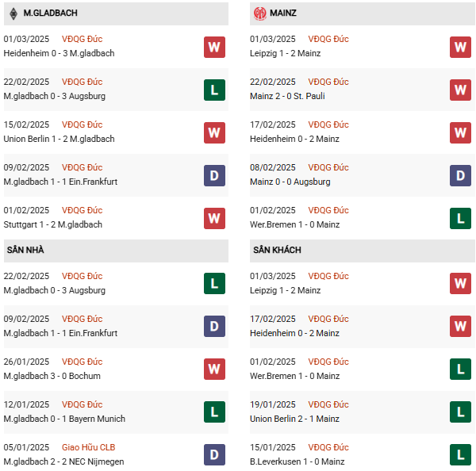Screen dimensions: 476x471
Task: Click L badge for B.Leverkusen 1 - 0 Mainz
Action: 460,455
